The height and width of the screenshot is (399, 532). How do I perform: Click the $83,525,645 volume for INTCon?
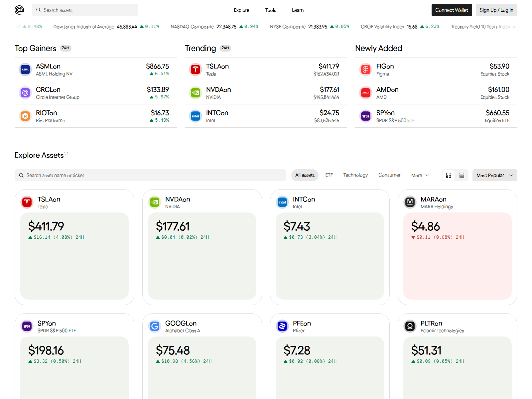tap(327, 121)
